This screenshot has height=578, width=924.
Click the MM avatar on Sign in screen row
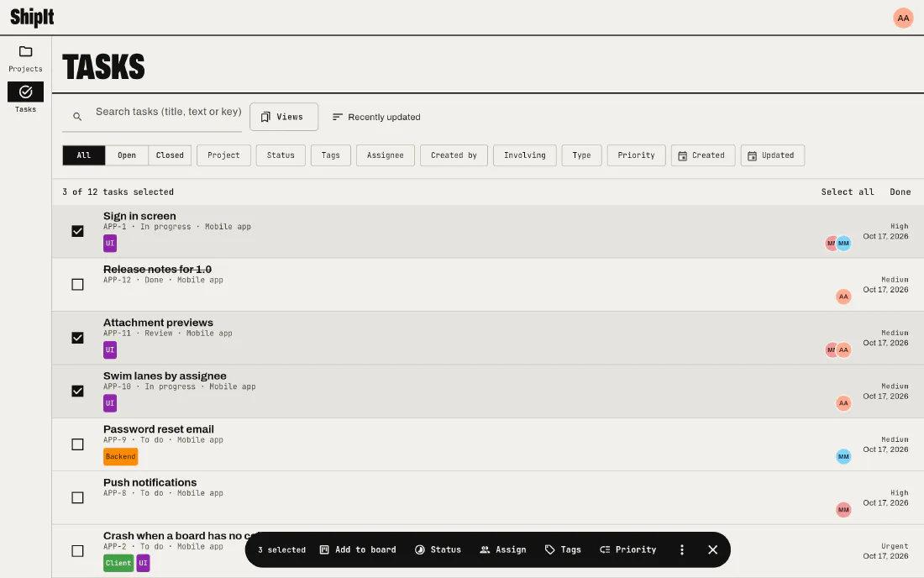[x=844, y=244]
